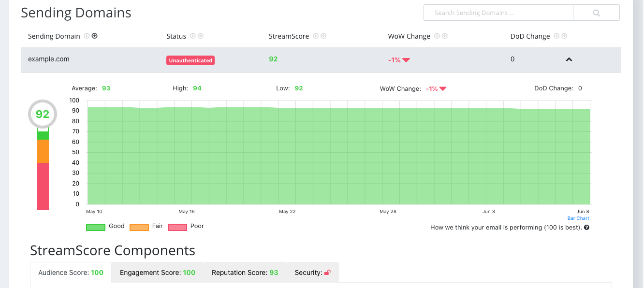
Task: Toggle the Poor legend series
Action: pos(186,227)
